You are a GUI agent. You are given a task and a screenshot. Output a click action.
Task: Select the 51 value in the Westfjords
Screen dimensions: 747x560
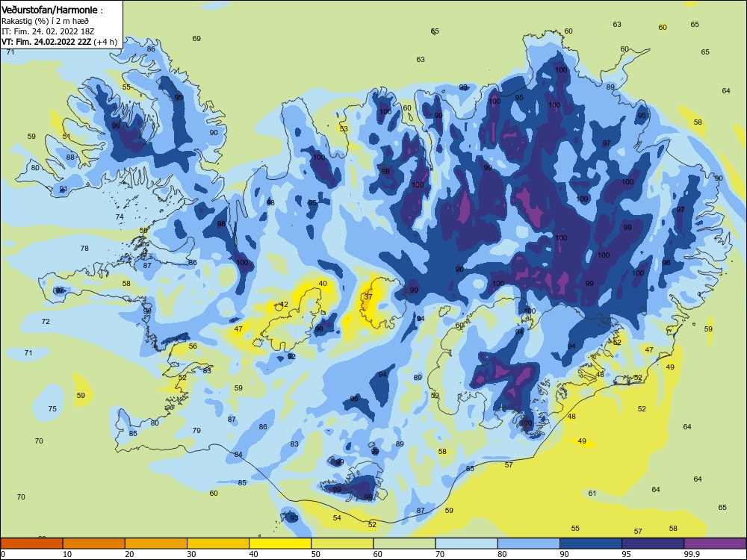(66, 137)
